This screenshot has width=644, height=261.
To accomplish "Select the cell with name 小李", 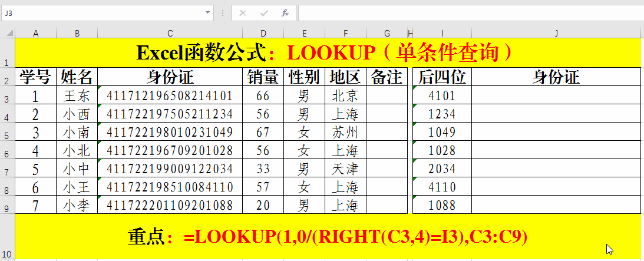I will click(x=77, y=205).
